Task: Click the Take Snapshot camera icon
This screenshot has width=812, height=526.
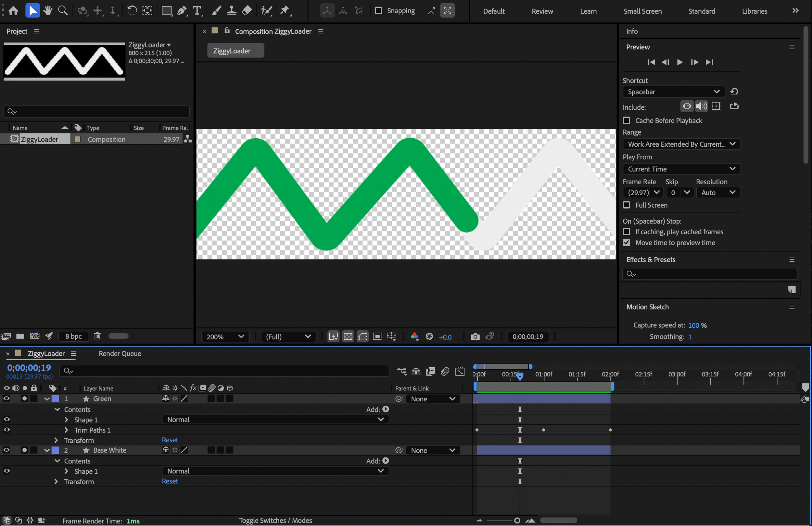Action: pos(475,337)
